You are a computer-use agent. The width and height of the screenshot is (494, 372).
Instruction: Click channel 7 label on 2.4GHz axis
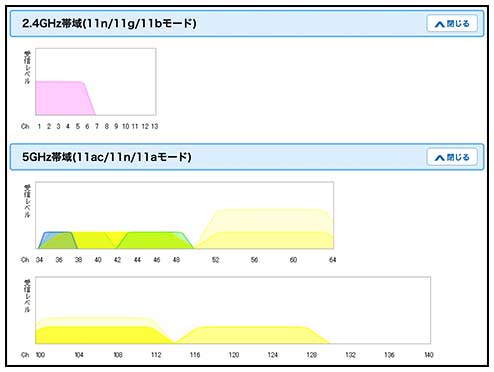97,126
